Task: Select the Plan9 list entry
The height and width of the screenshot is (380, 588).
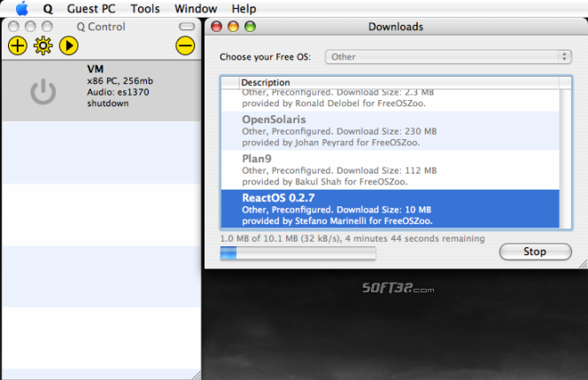Action: pos(390,169)
